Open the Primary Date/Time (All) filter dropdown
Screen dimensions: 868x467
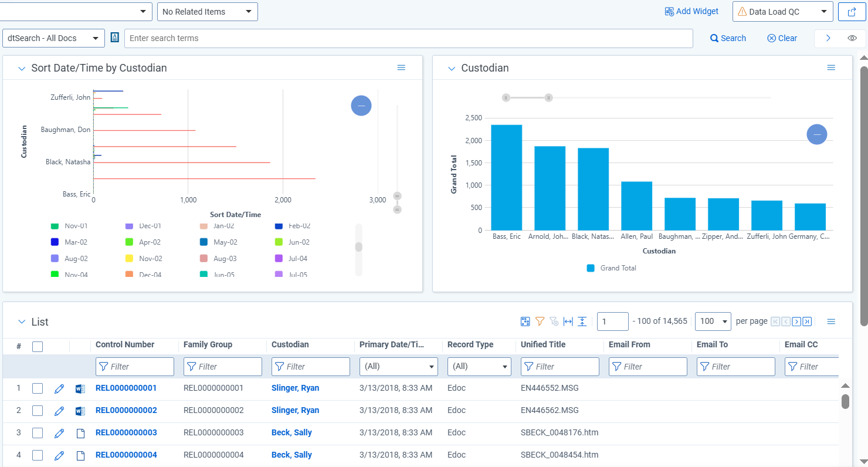(399, 367)
